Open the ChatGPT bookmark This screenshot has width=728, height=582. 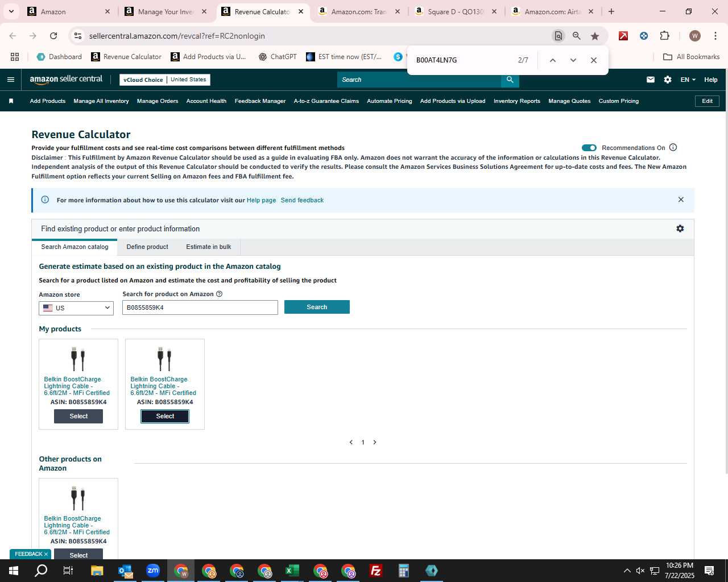278,57
